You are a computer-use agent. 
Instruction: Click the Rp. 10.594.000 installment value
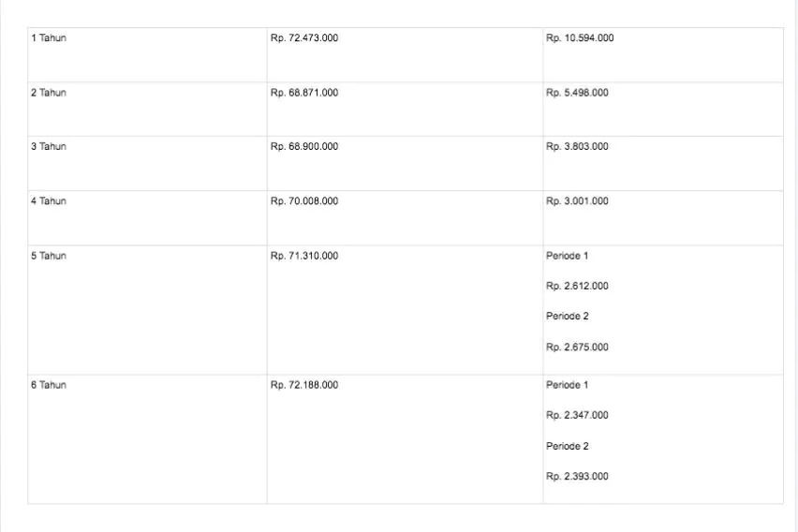[x=580, y=38]
